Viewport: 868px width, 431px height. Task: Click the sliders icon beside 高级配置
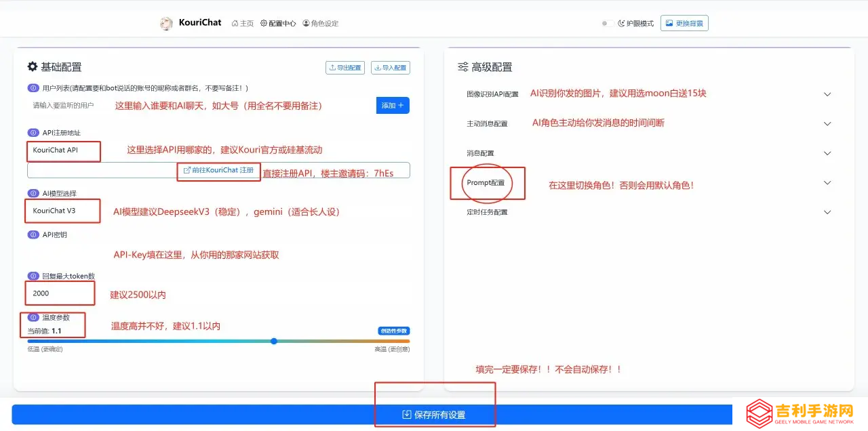coord(463,67)
